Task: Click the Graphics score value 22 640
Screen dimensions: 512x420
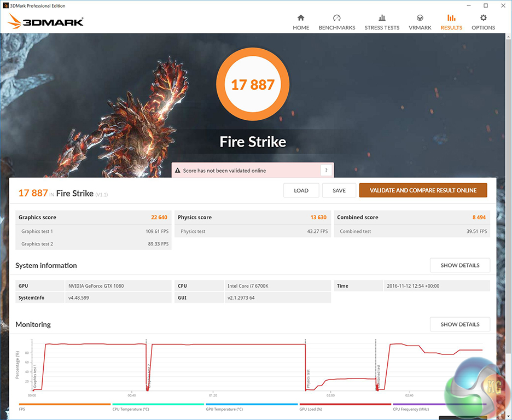Action: pos(159,217)
